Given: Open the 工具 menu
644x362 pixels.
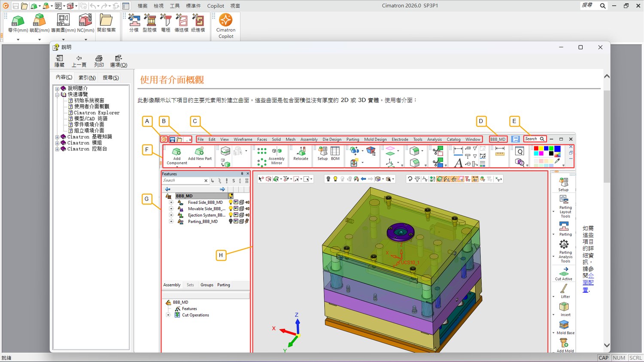Looking at the screenshot, I should (x=175, y=6).
